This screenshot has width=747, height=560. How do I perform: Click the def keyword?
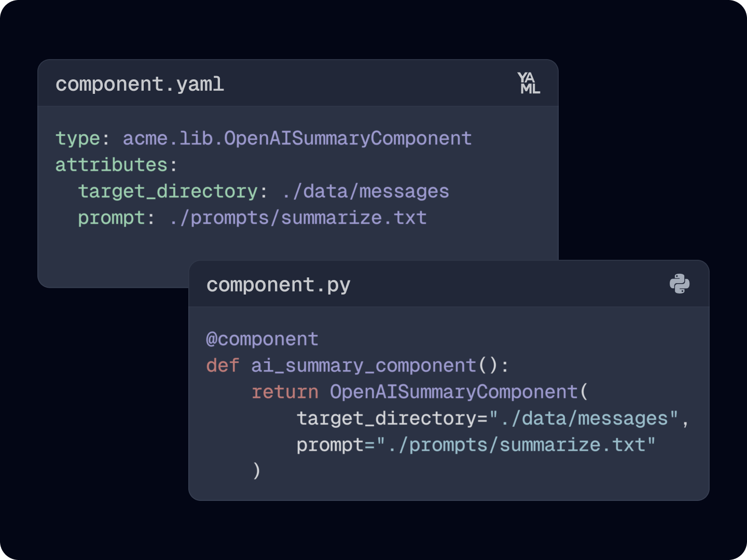click(223, 366)
